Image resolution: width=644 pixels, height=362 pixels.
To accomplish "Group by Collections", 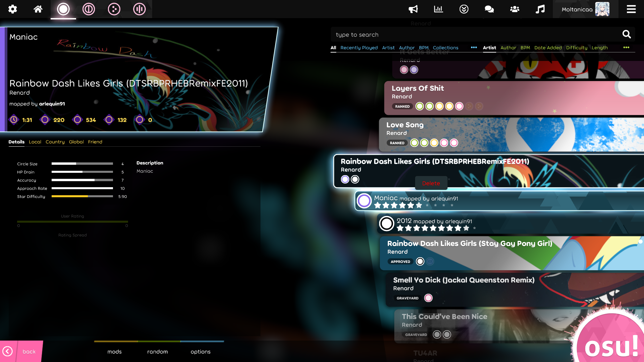I will pyautogui.click(x=446, y=48).
